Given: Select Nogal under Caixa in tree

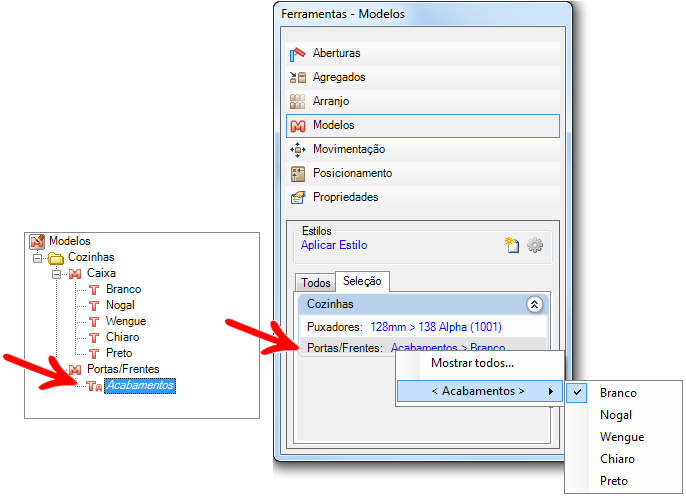Looking at the screenshot, I should (x=120, y=306).
